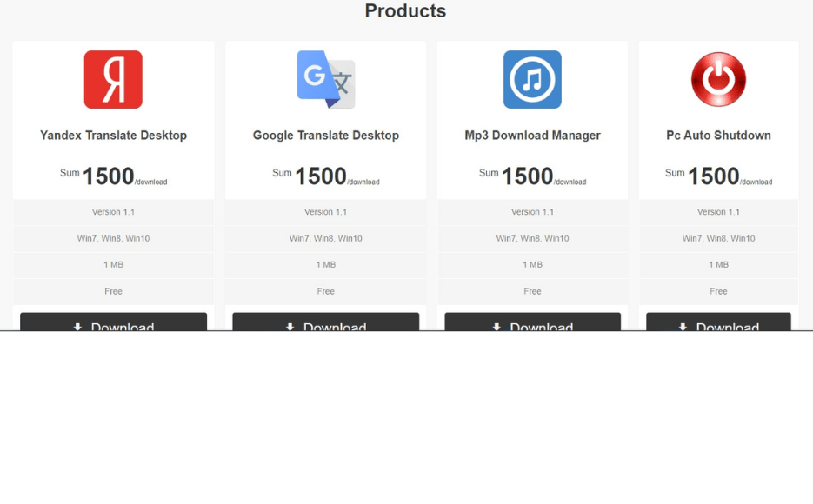Screen dimensions: 813x504
Task: Select the Mp3 Download Manager title
Action: pos(532,136)
